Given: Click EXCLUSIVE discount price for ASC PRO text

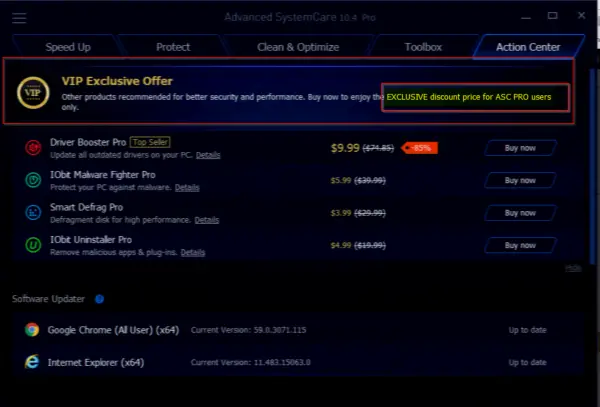Looking at the screenshot, I should 469,97.
